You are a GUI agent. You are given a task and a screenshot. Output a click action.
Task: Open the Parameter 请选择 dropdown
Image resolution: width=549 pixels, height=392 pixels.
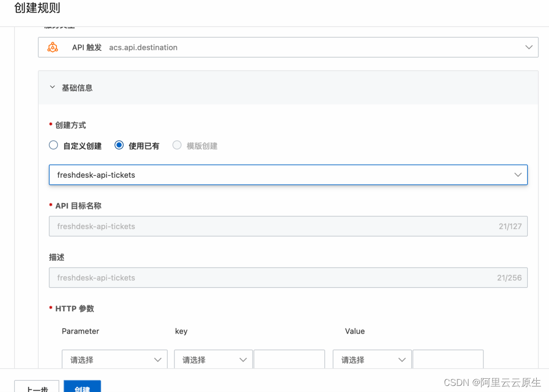(115, 360)
